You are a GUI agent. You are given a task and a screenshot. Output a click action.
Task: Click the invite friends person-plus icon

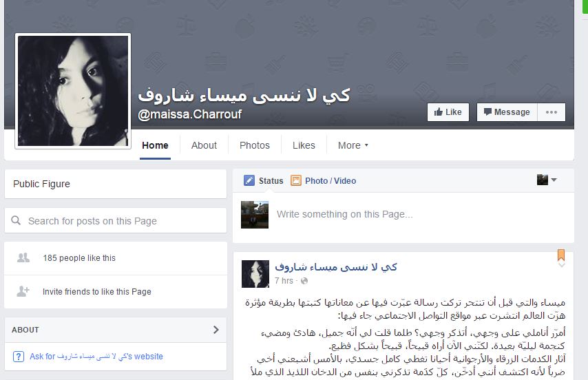23,291
